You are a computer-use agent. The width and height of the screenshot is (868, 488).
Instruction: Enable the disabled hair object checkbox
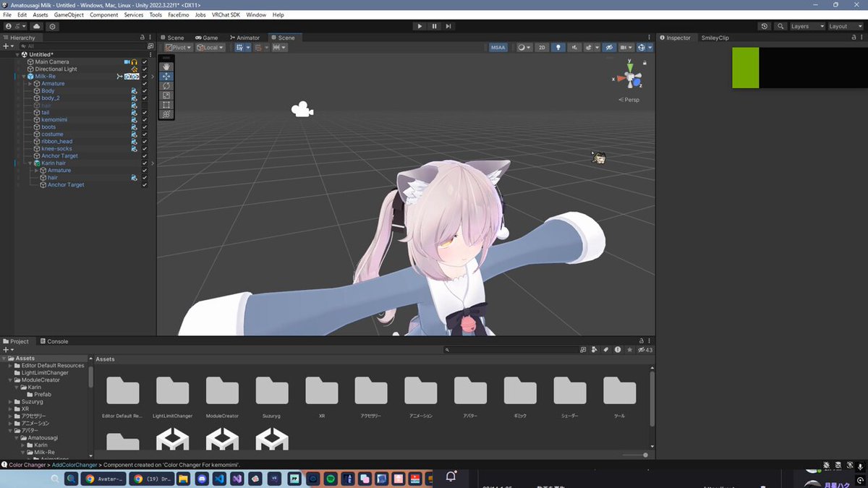(x=145, y=106)
